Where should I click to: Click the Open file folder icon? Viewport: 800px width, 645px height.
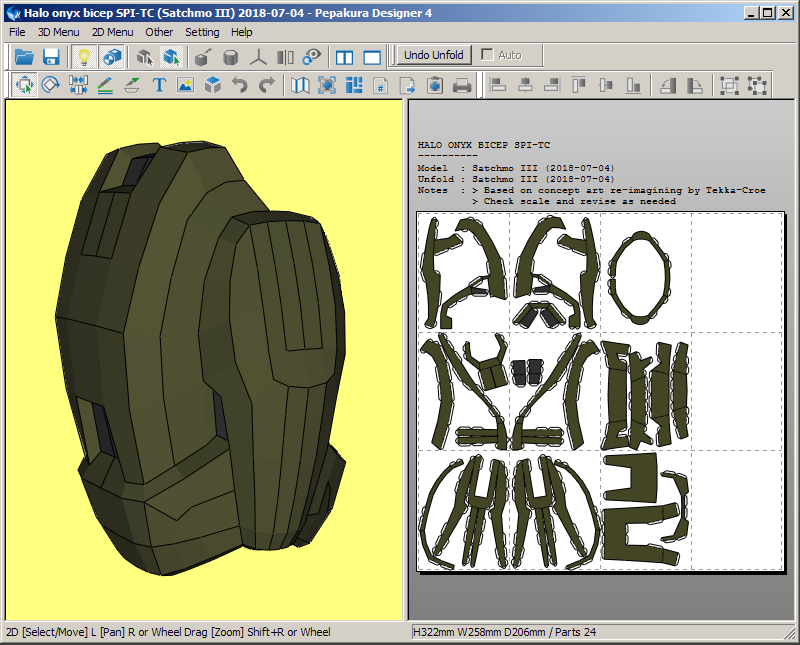pos(24,57)
